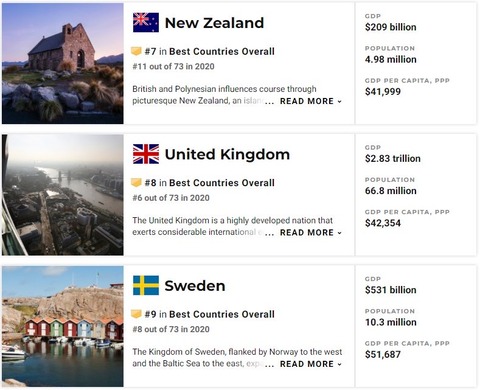The width and height of the screenshot is (480, 390).
Task: Click the United Kingdom flag icon
Action: tap(146, 154)
